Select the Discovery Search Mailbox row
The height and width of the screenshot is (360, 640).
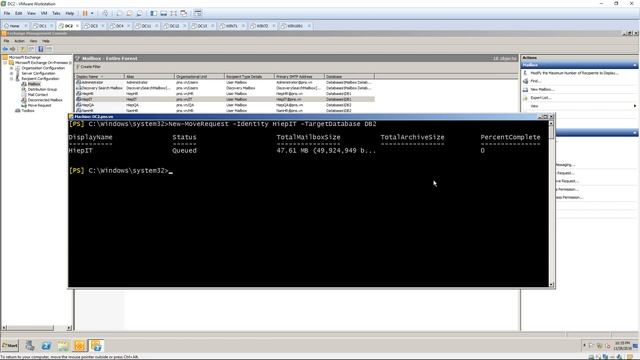click(224, 88)
